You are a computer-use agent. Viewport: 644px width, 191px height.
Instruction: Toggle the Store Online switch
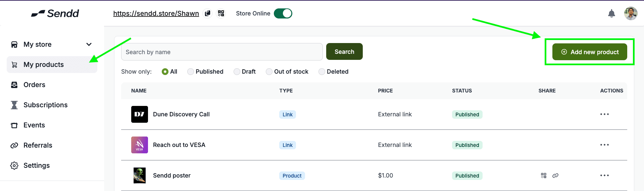(283, 13)
